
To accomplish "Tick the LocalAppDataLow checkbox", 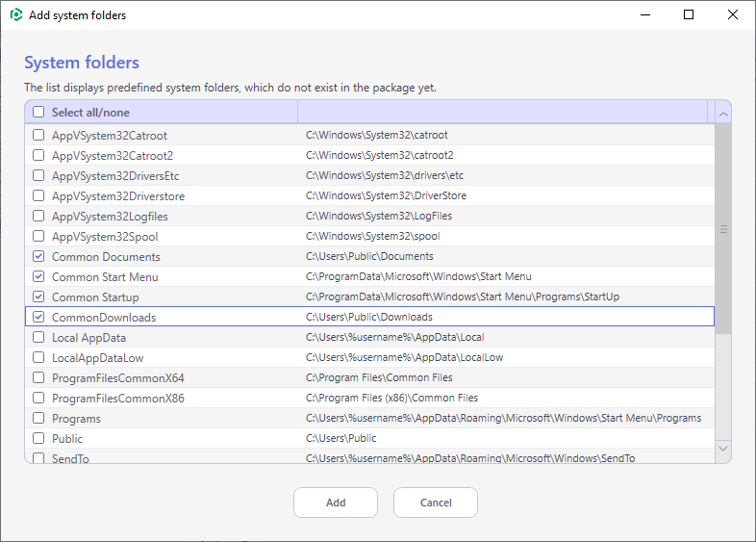I will coord(38,357).
